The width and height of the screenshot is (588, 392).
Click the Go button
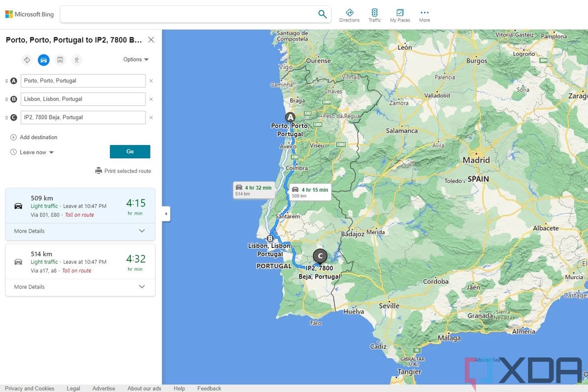(x=130, y=152)
